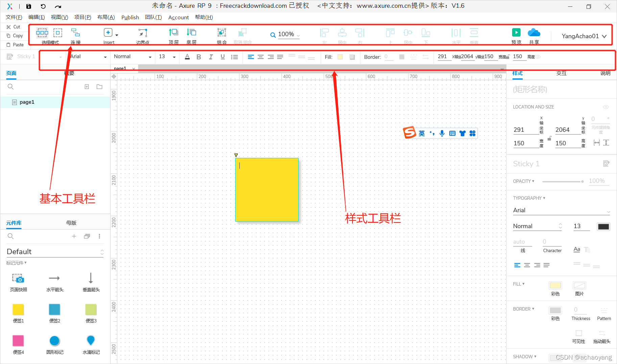The image size is (617, 364).
Task: Click the 便签1 yellow sticky widget
Action: pos(18,313)
